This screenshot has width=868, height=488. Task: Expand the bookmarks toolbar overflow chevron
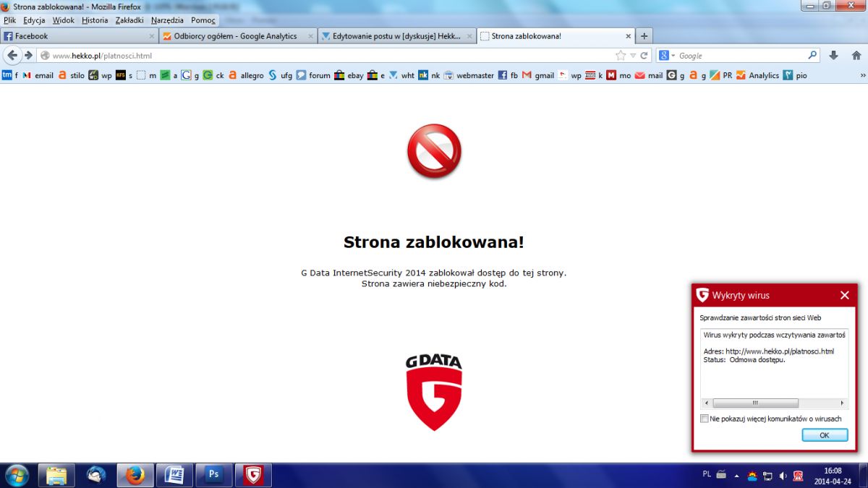[x=862, y=75]
